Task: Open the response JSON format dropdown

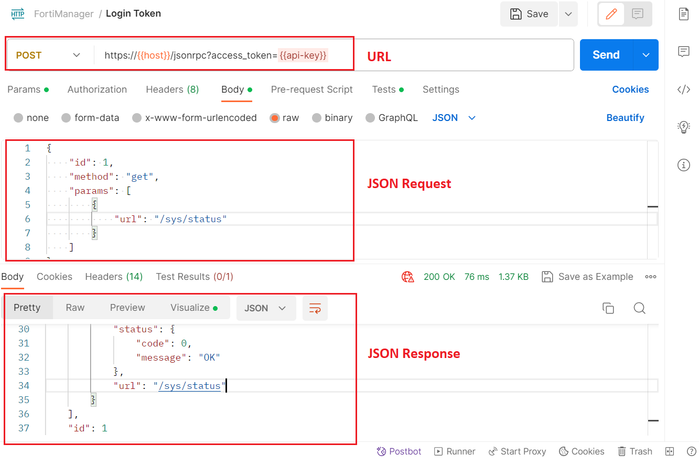Action: 265,308
